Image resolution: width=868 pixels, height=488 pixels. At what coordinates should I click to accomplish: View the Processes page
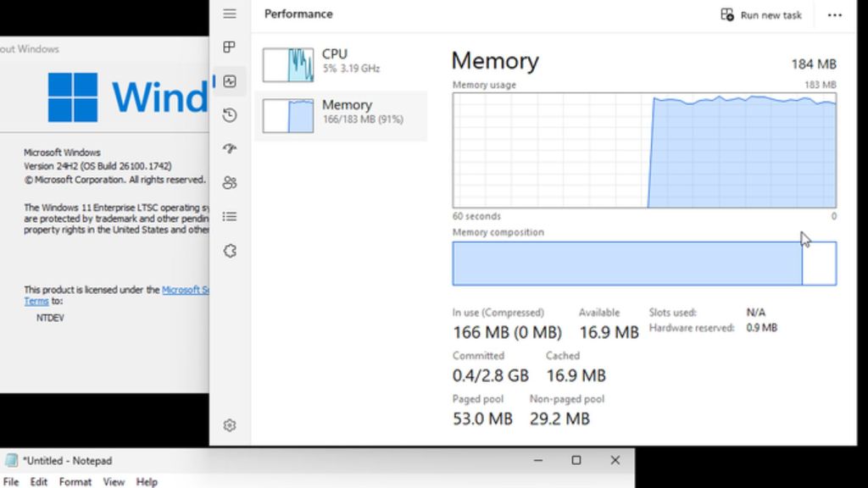tap(229, 47)
